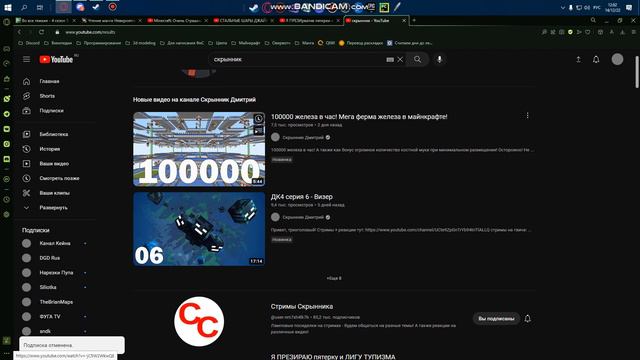Click Watch later clock on 100000 thumbnail
This screenshot has height=360, width=640.
click(258, 119)
